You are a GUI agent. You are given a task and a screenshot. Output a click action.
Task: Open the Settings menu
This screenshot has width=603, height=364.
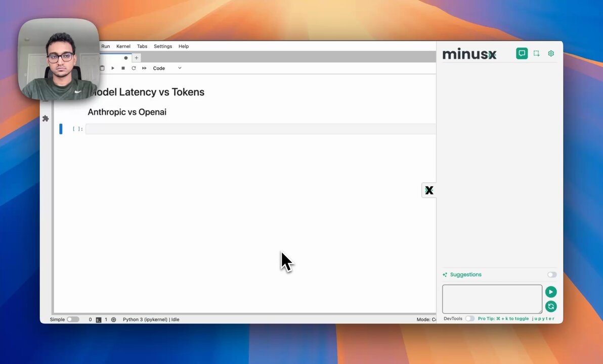[x=163, y=46]
